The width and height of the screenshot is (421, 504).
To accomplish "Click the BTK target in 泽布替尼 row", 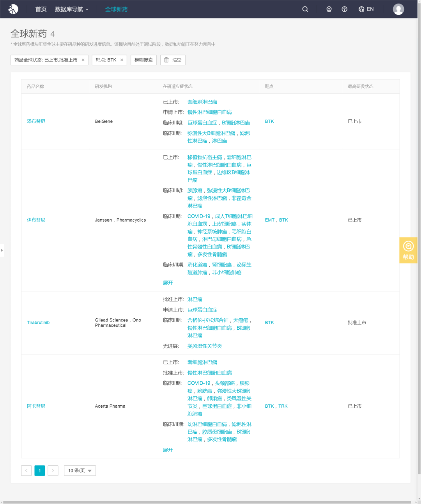I will [269, 121].
